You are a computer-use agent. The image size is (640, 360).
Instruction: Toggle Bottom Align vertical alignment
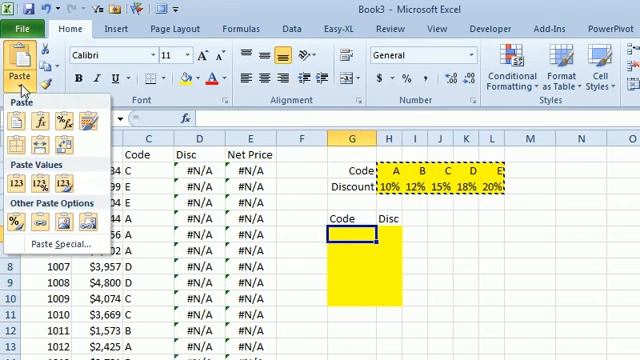(x=283, y=55)
